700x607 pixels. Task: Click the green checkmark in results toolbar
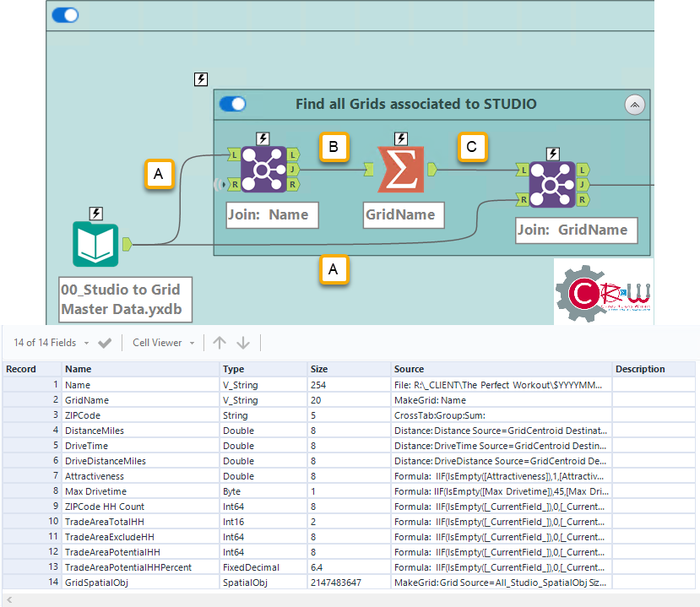[105, 343]
